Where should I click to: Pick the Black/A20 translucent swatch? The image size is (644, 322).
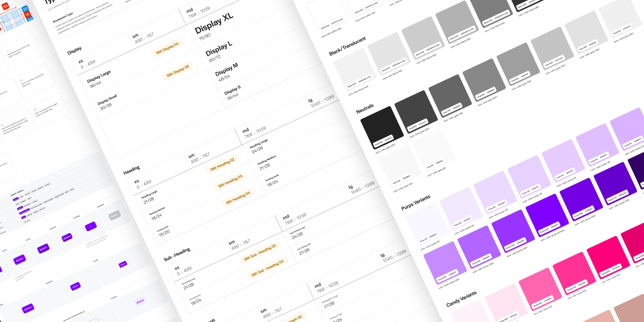click(423, 38)
